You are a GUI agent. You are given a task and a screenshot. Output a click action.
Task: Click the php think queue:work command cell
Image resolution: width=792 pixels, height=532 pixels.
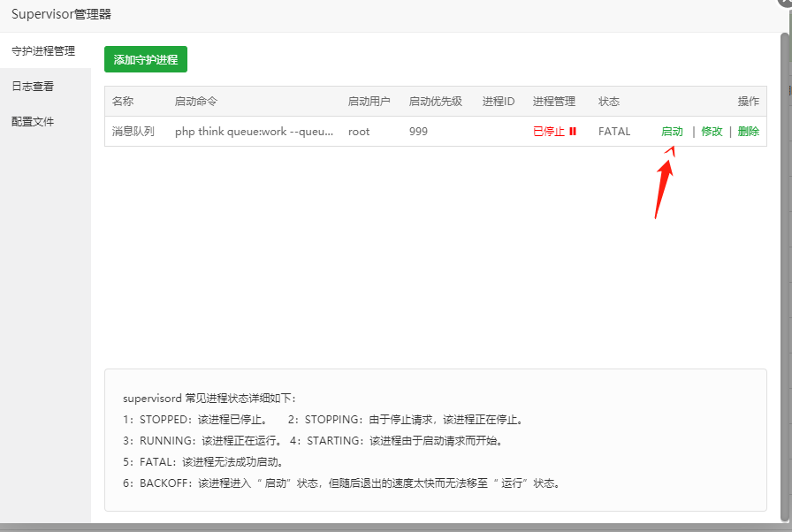(254, 132)
